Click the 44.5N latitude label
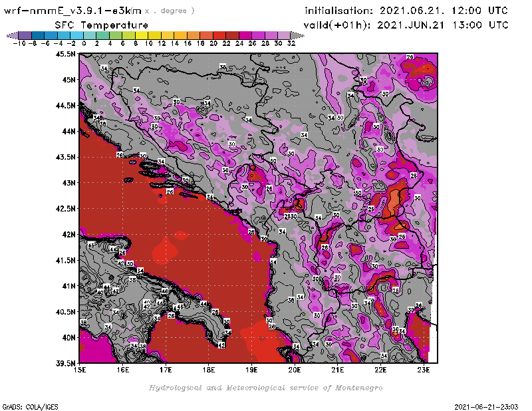Screen dimensions: 532x411 65,105
